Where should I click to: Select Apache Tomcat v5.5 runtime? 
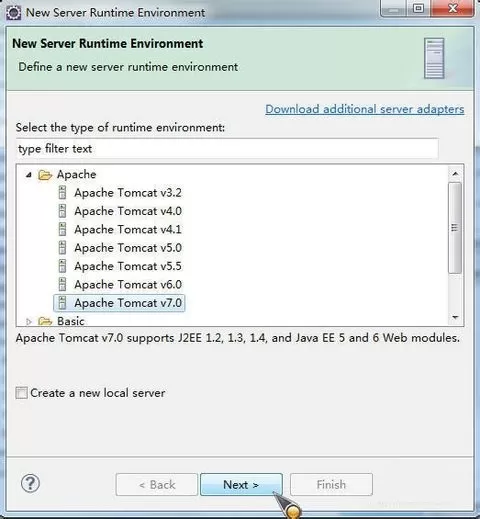128,266
